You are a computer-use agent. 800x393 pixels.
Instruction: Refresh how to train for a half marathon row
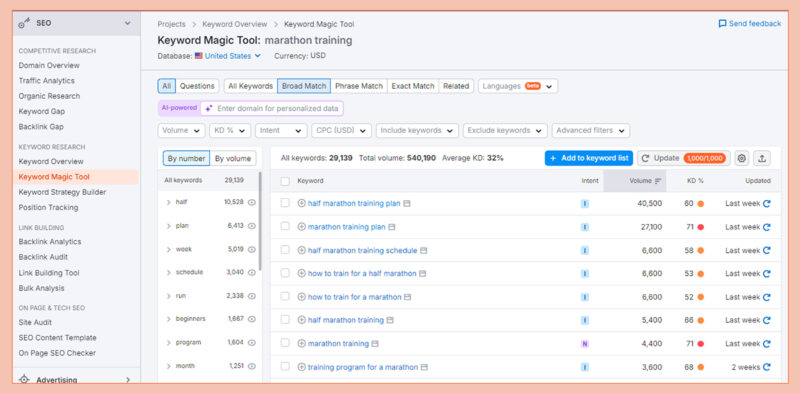pyautogui.click(x=766, y=274)
